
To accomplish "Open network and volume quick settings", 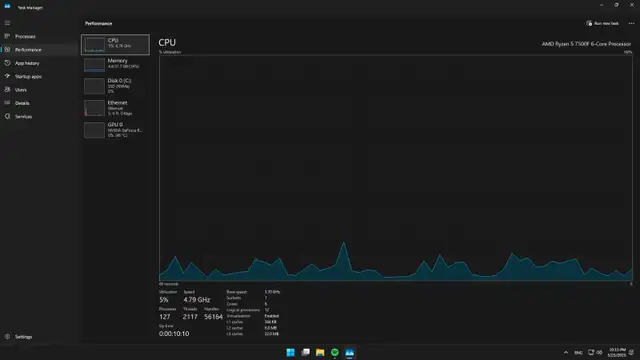I will [x=595, y=352].
